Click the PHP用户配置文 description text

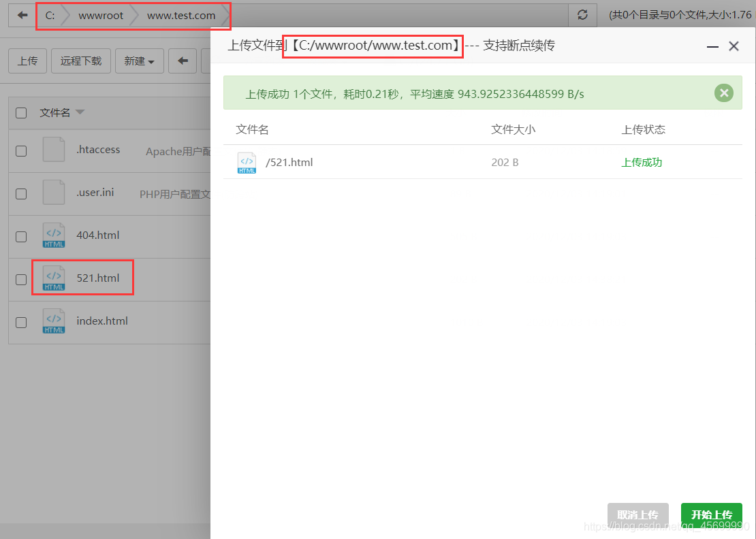click(175, 195)
